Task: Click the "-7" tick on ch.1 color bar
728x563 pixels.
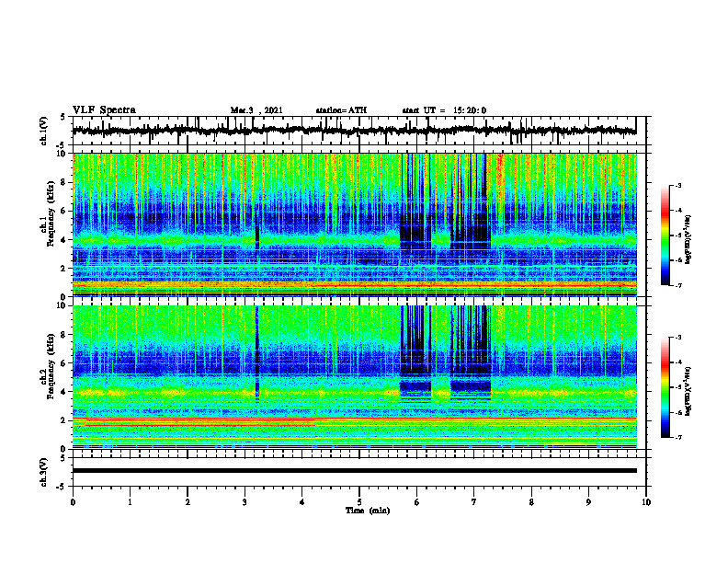Action: pyautogui.click(x=677, y=285)
